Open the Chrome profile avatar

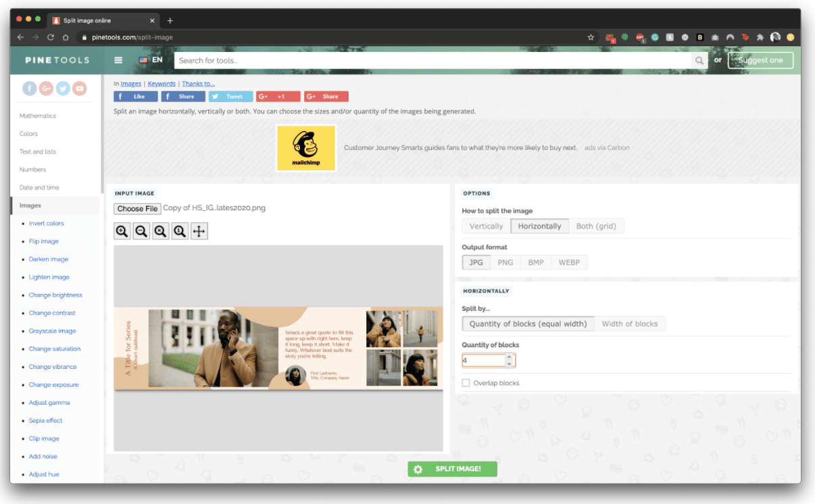[x=775, y=37]
